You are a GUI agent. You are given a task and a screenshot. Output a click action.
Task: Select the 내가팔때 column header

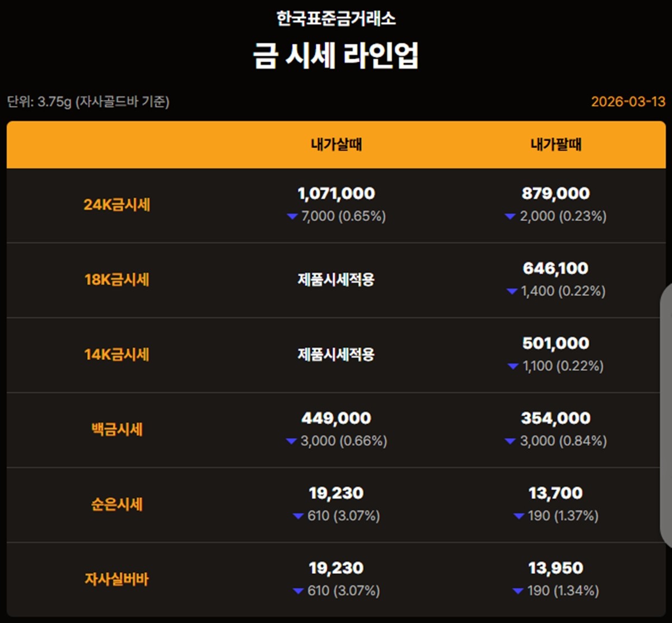point(556,145)
